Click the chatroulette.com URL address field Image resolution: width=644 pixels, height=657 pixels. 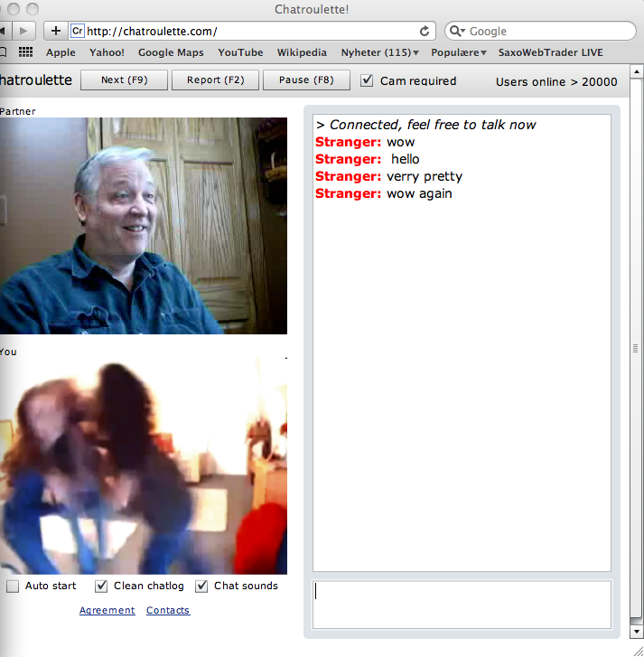251,31
